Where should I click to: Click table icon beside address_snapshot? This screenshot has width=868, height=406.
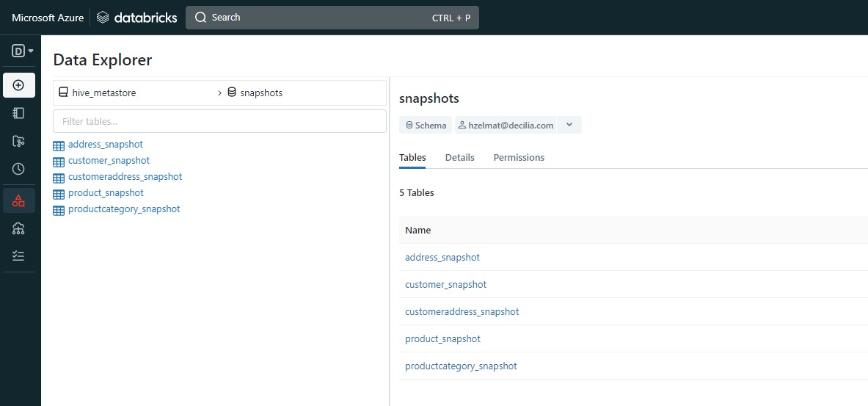(x=59, y=145)
